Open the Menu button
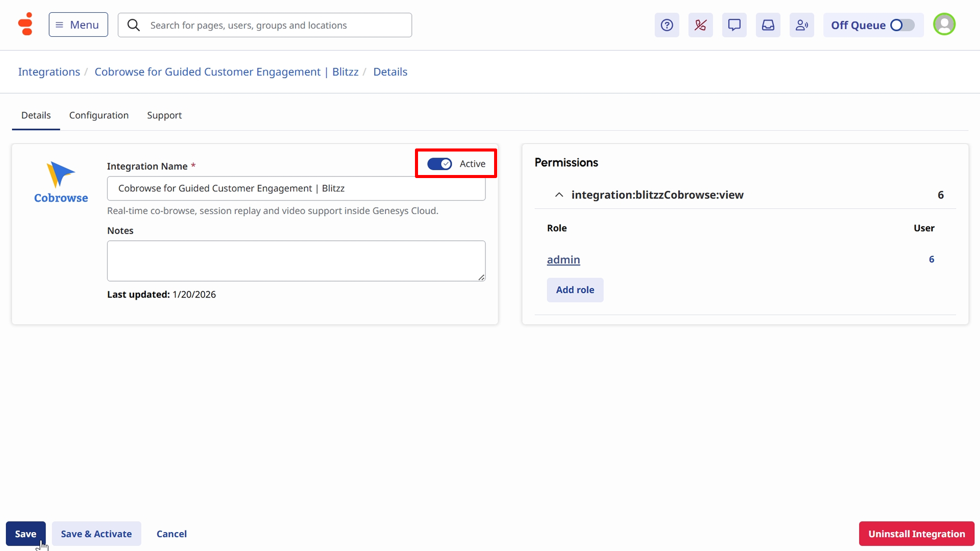 [78, 24]
